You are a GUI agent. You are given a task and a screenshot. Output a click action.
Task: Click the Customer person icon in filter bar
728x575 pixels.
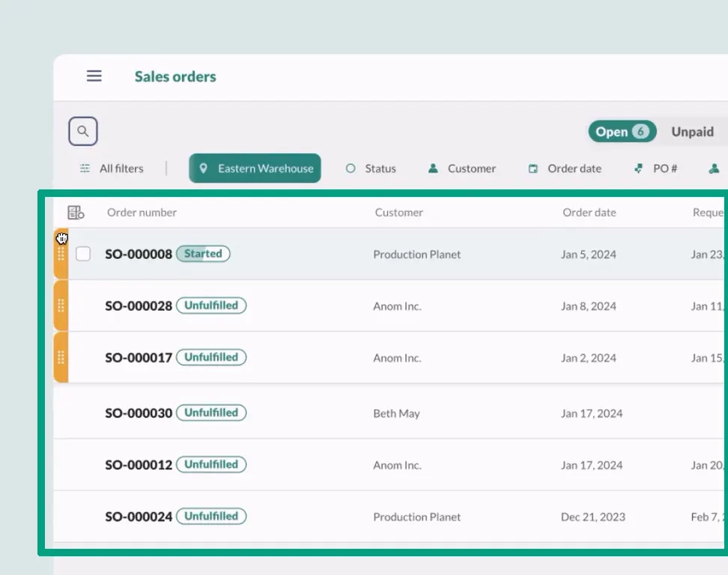433,168
